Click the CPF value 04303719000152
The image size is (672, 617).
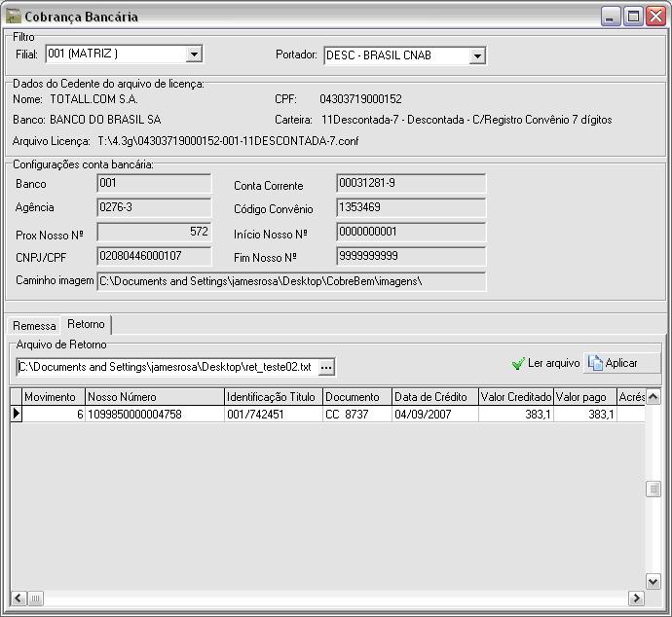click(x=360, y=99)
